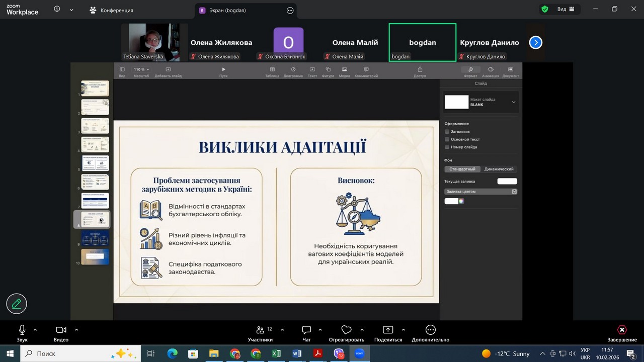Image resolution: width=644 pixels, height=362 pixels.
Task: Expand audio options arrow beside Звук
Action: pos(35,330)
